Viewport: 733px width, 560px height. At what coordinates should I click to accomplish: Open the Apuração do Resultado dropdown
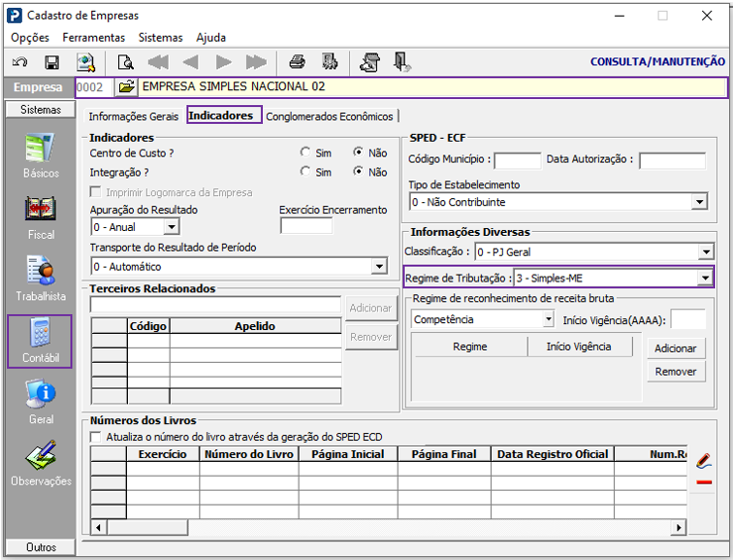(172, 227)
